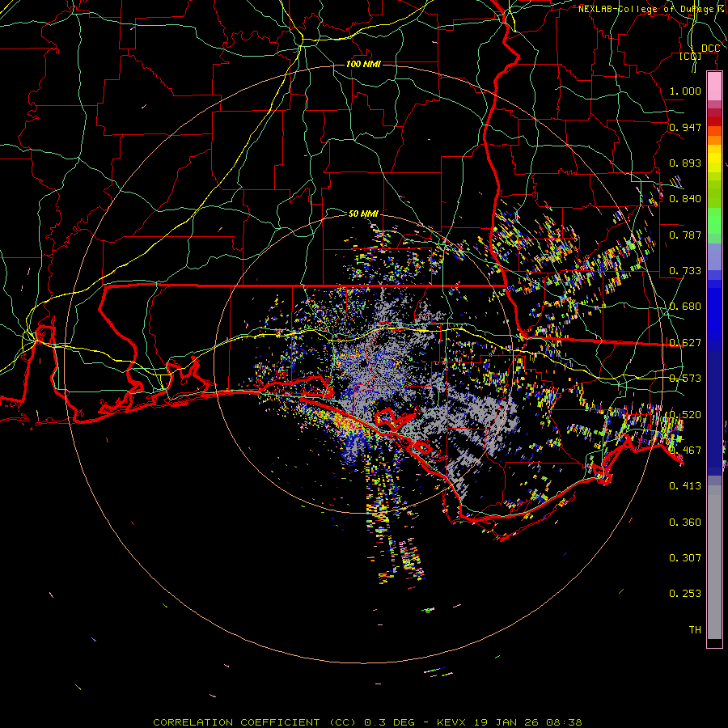Image resolution: width=728 pixels, height=728 pixels.
Task: Select the 0.360 scale value
Action: pos(685,523)
